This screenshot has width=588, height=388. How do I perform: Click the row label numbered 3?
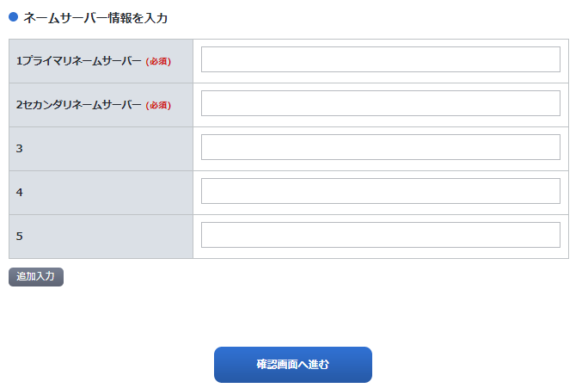(x=19, y=149)
